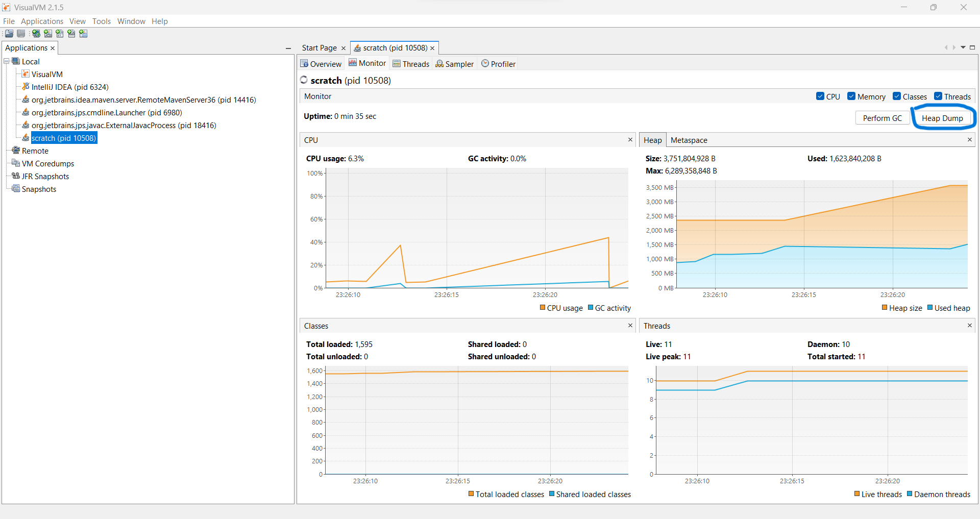Uncheck the Threads graph checkbox
Image resolution: width=980 pixels, height=519 pixels.
938,96
